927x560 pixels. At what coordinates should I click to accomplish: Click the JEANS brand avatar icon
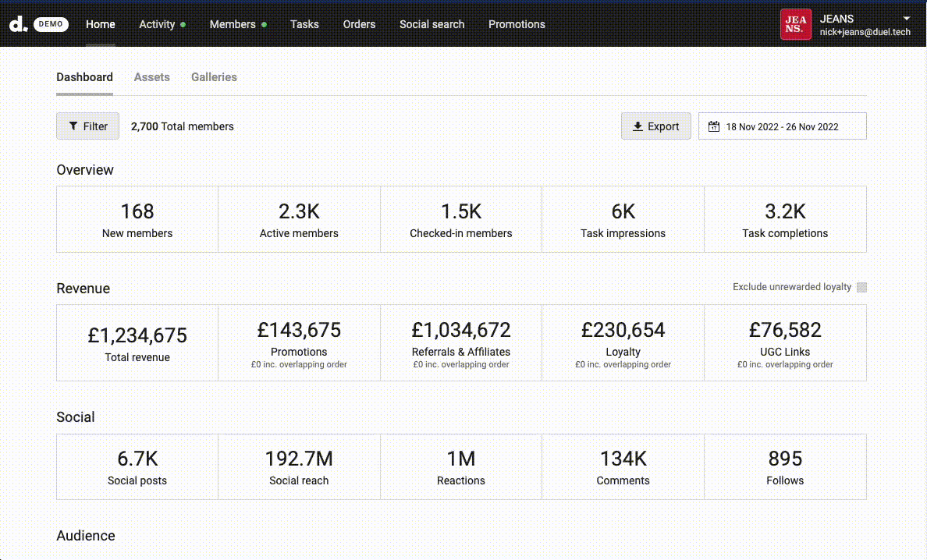[796, 24]
